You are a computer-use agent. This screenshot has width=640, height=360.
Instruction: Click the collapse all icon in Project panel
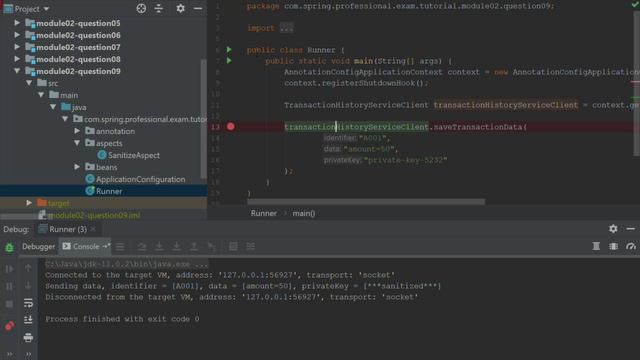click(x=159, y=9)
